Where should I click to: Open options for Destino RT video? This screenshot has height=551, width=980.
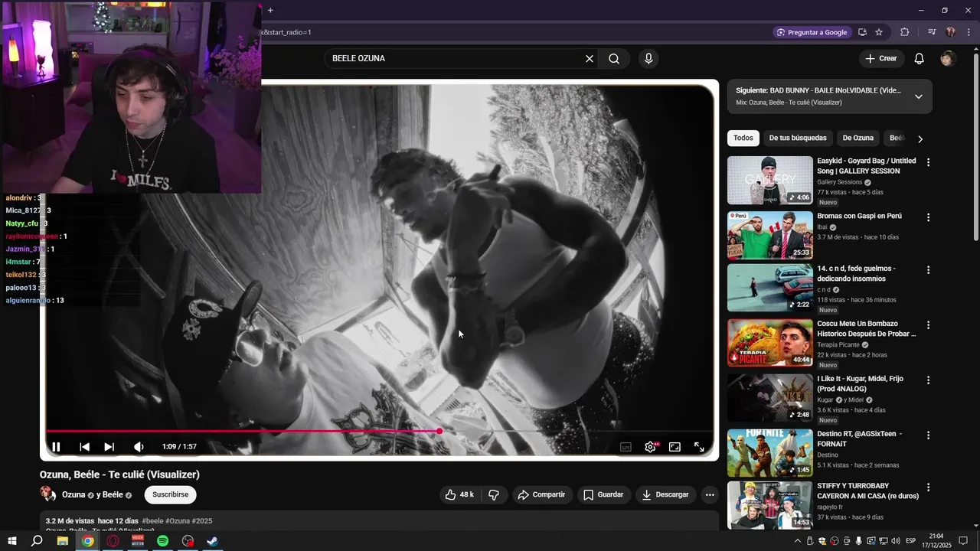click(928, 435)
